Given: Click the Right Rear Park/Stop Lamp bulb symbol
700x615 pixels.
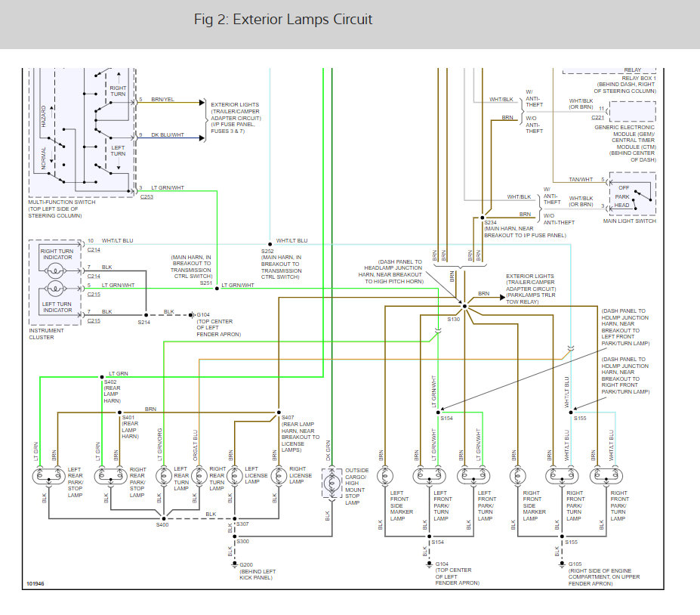Looking at the screenshot, I should tap(110, 476).
